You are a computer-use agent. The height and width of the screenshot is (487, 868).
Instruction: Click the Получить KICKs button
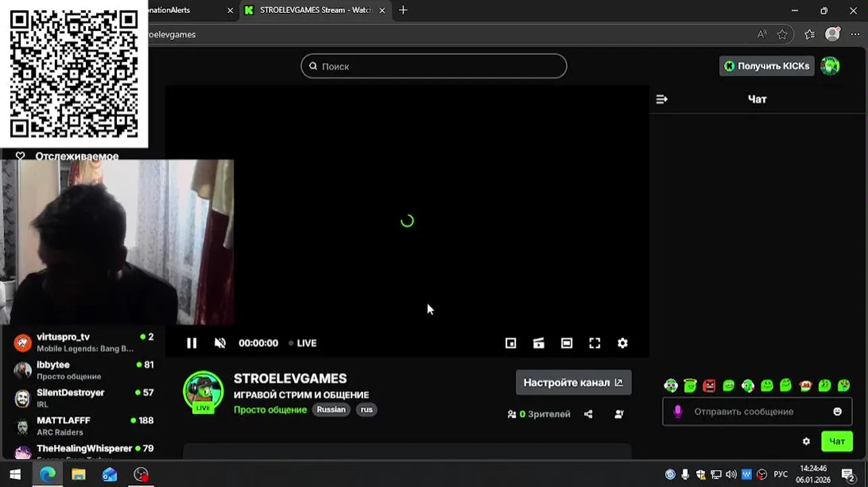coord(767,66)
